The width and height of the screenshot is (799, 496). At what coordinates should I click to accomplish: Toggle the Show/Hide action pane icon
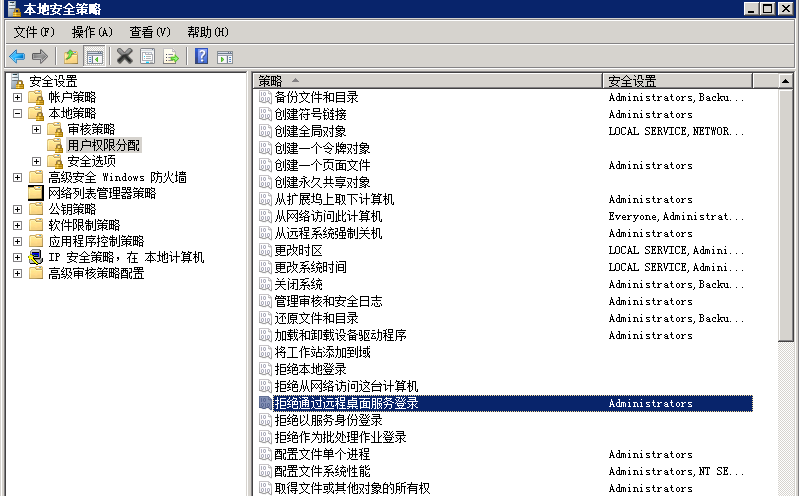pyautogui.click(x=225, y=56)
